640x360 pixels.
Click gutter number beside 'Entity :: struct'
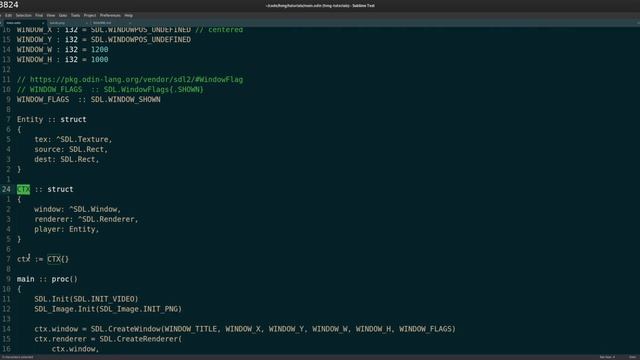point(8,120)
